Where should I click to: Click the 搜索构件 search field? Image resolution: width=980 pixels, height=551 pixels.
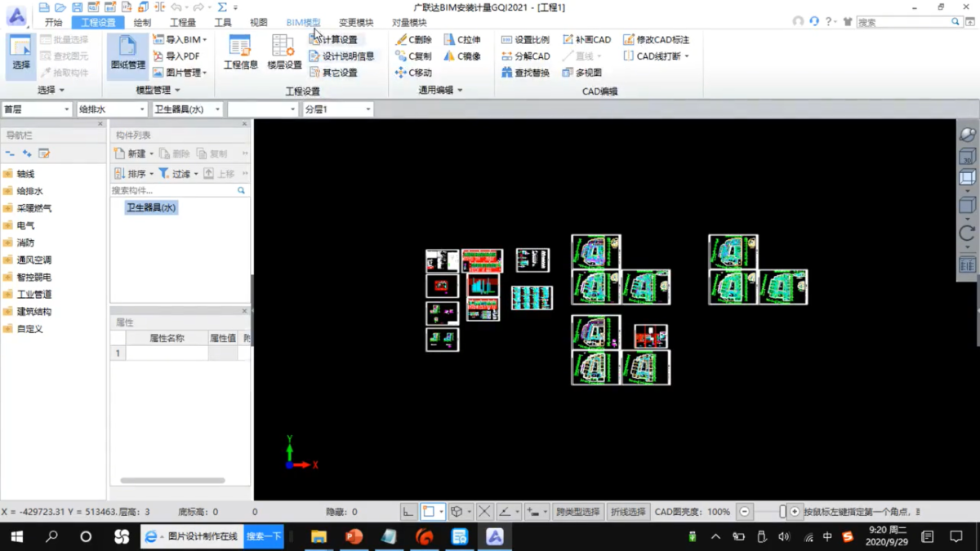pos(173,190)
